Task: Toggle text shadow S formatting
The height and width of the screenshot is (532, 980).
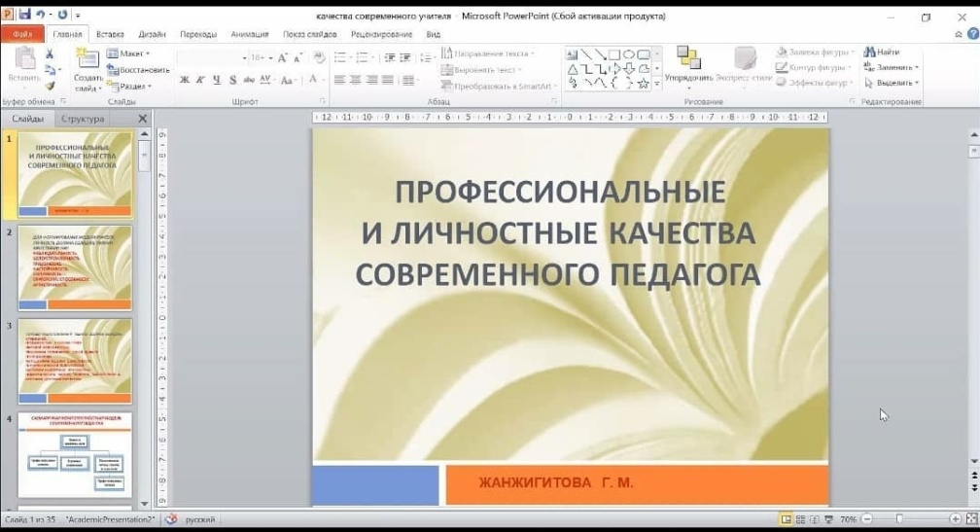Action: coord(233,81)
